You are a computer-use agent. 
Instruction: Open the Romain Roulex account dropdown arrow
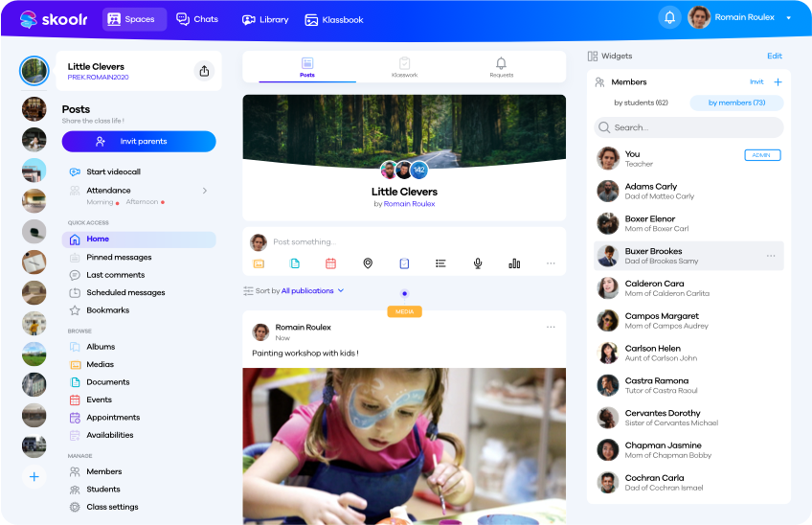pyautogui.click(x=788, y=18)
